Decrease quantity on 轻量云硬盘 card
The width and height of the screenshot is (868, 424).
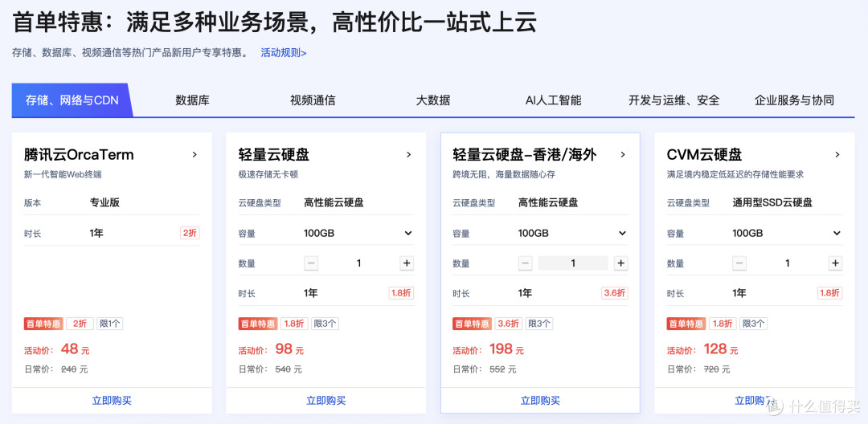point(311,263)
